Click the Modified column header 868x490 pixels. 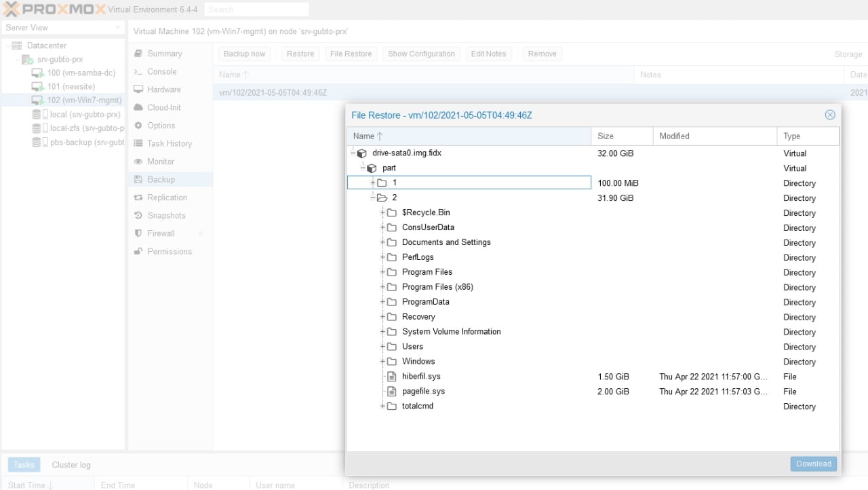[x=715, y=136]
